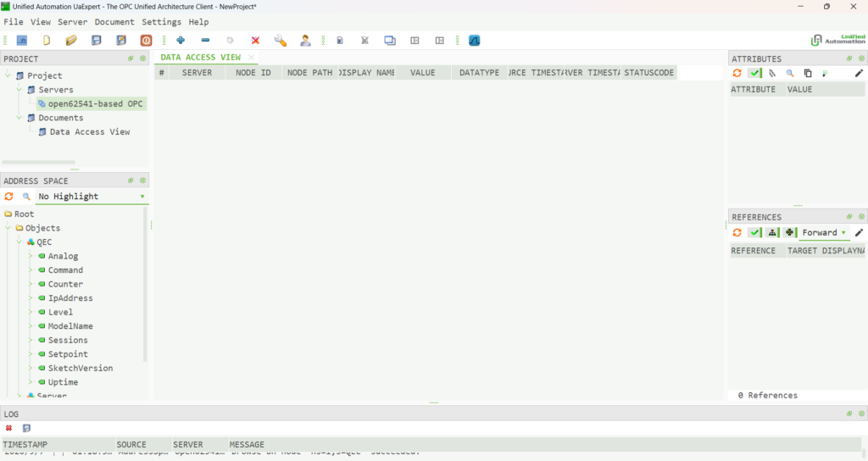Image resolution: width=868 pixels, height=461 pixels.
Task: Open the No Highlight dropdown
Action: coord(92,197)
